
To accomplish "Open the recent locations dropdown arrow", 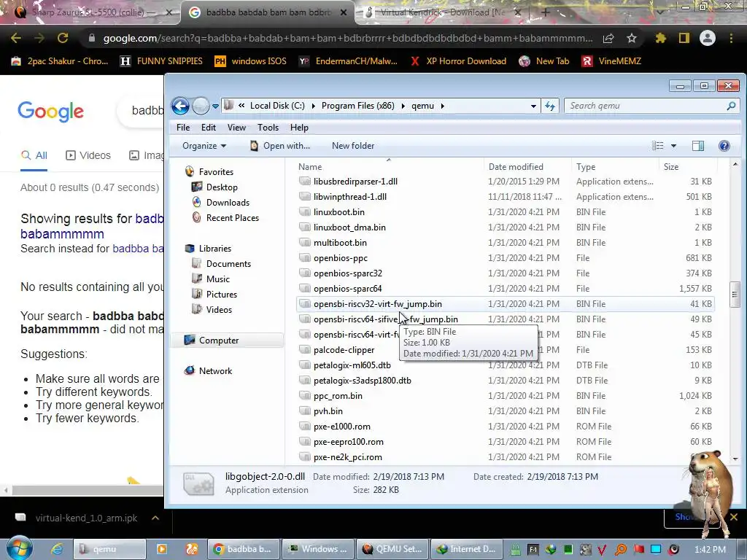I will click(215, 106).
